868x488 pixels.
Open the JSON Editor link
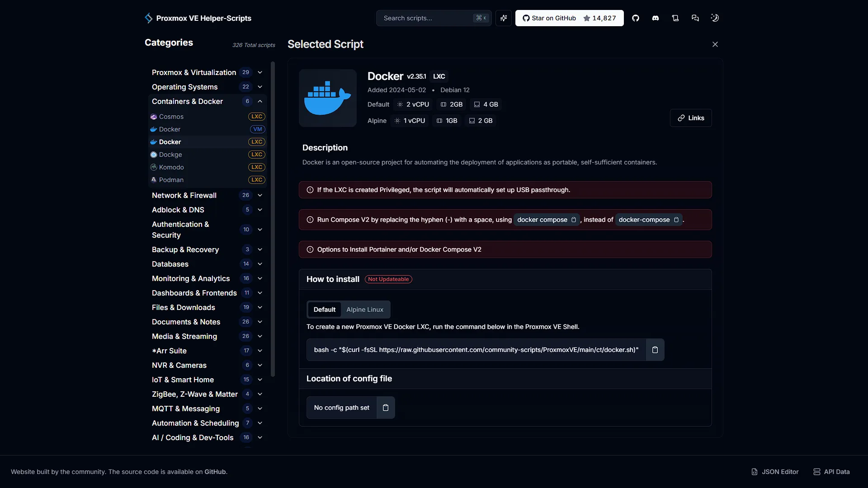tap(775, 472)
